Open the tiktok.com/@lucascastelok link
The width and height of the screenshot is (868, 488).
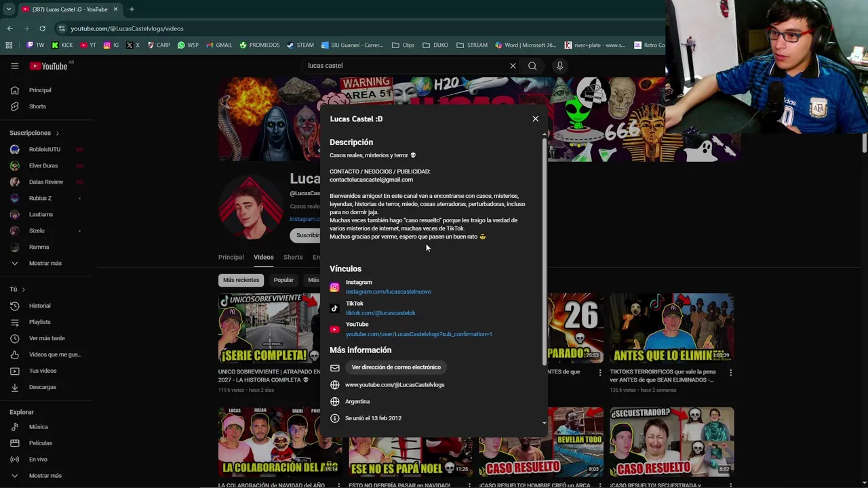coord(380,313)
